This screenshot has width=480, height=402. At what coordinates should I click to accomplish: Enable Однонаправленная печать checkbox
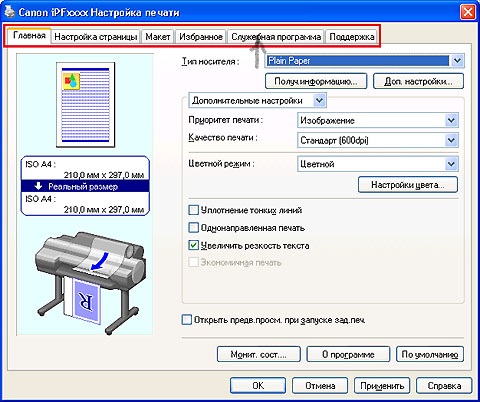[193, 228]
